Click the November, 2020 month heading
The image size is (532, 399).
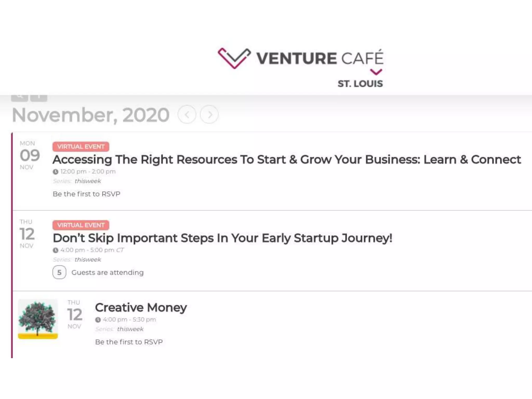(91, 115)
